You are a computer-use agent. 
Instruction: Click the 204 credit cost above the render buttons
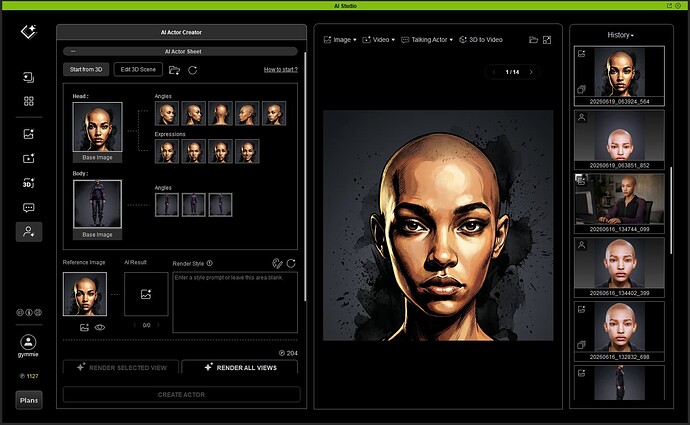288,353
